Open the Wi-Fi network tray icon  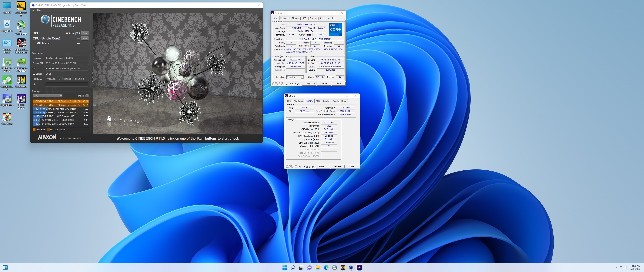621,267
